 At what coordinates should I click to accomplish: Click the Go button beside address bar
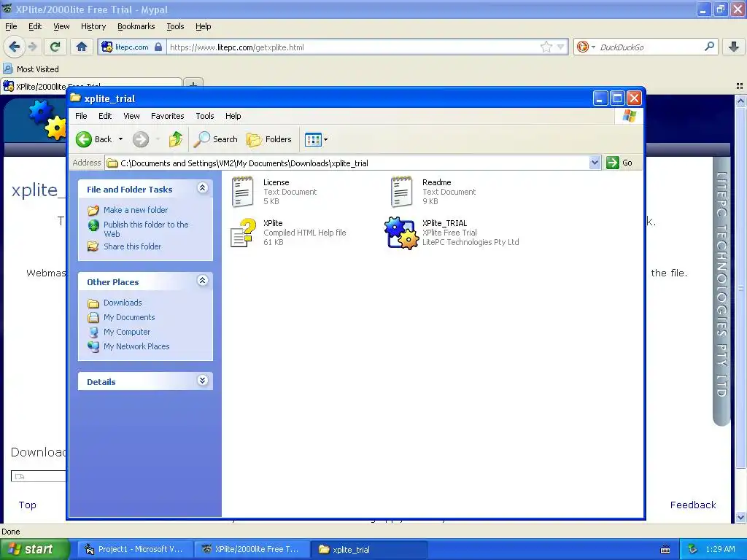click(619, 163)
